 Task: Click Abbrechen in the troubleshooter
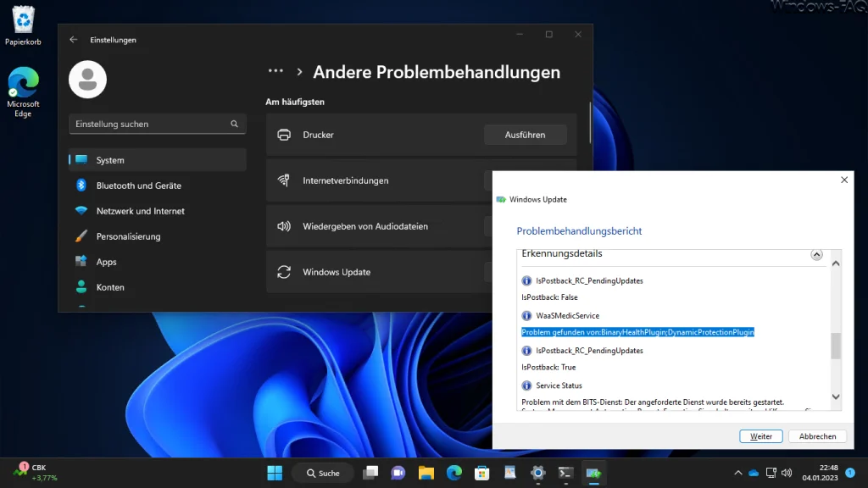[x=817, y=436]
